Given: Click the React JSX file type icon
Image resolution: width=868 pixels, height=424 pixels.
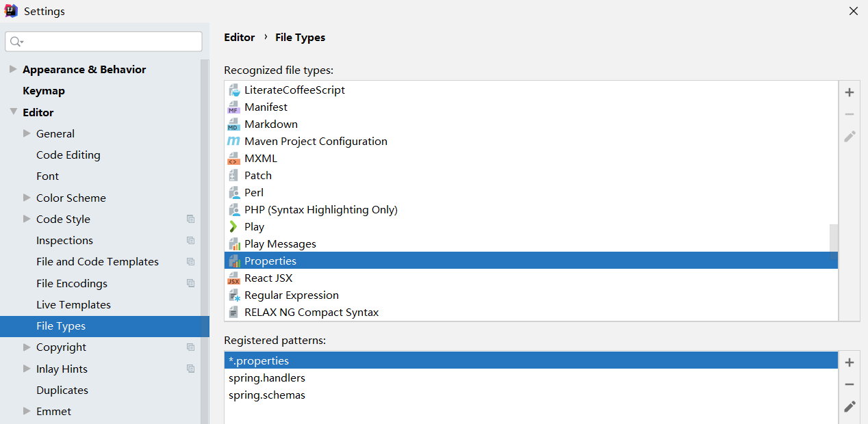Looking at the screenshot, I should (233, 278).
